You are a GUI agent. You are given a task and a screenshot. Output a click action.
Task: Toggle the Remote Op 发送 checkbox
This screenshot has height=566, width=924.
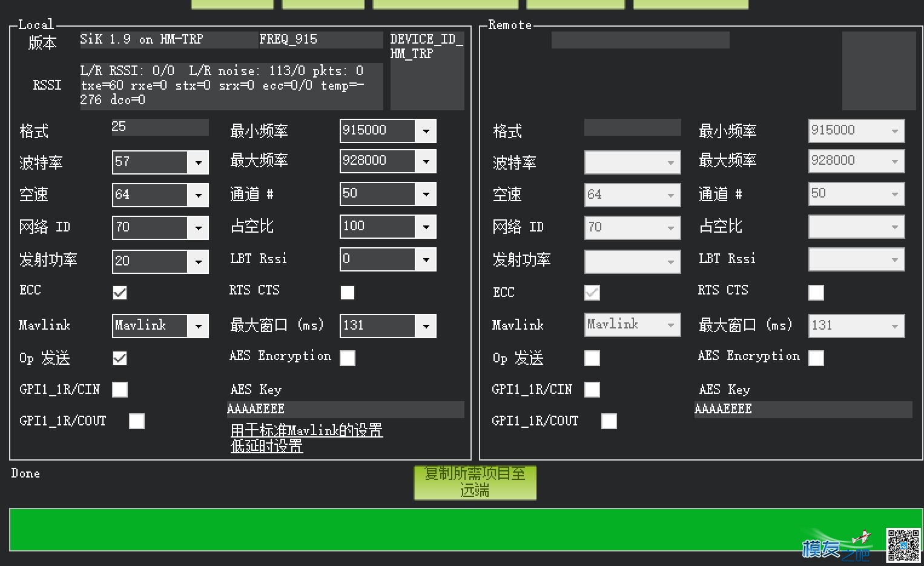[592, 358]
